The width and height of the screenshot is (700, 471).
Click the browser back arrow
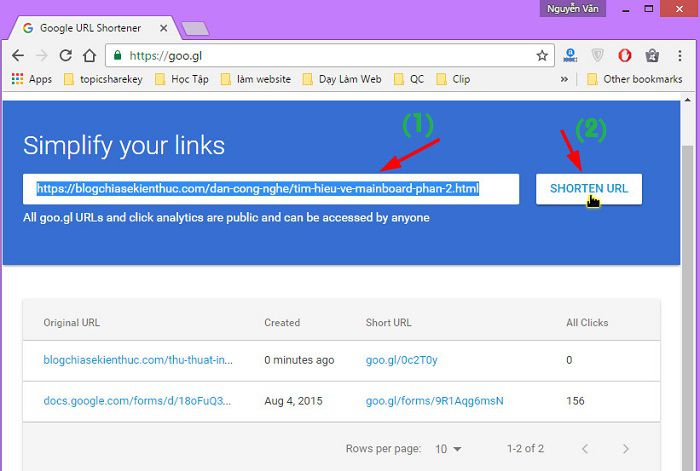[x=18, y=55]
